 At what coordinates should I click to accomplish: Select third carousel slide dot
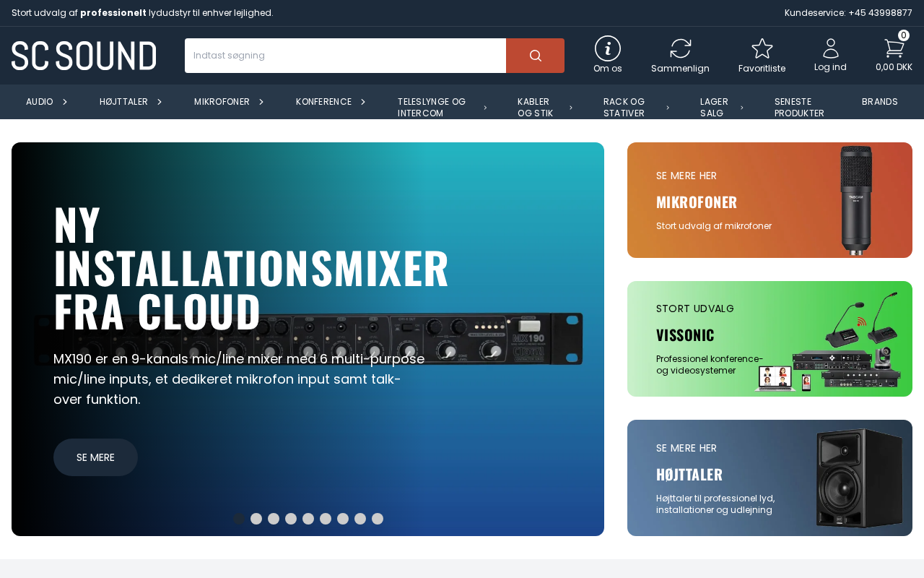274,519
